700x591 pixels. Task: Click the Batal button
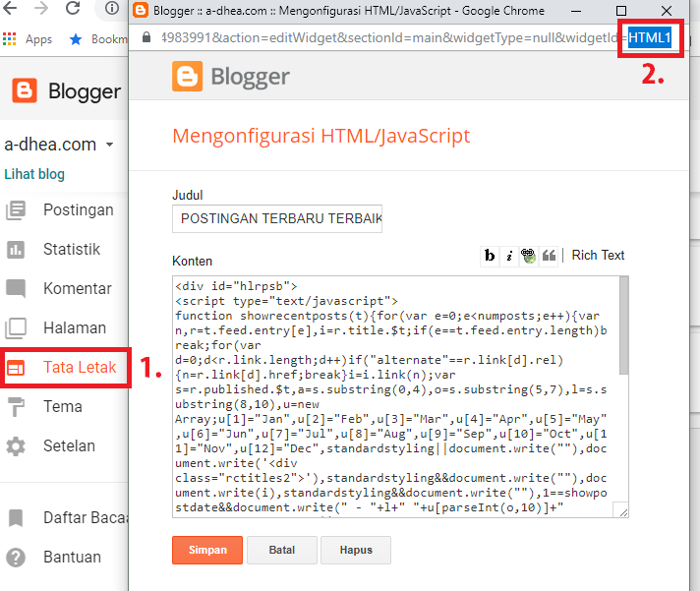point(282,550)
